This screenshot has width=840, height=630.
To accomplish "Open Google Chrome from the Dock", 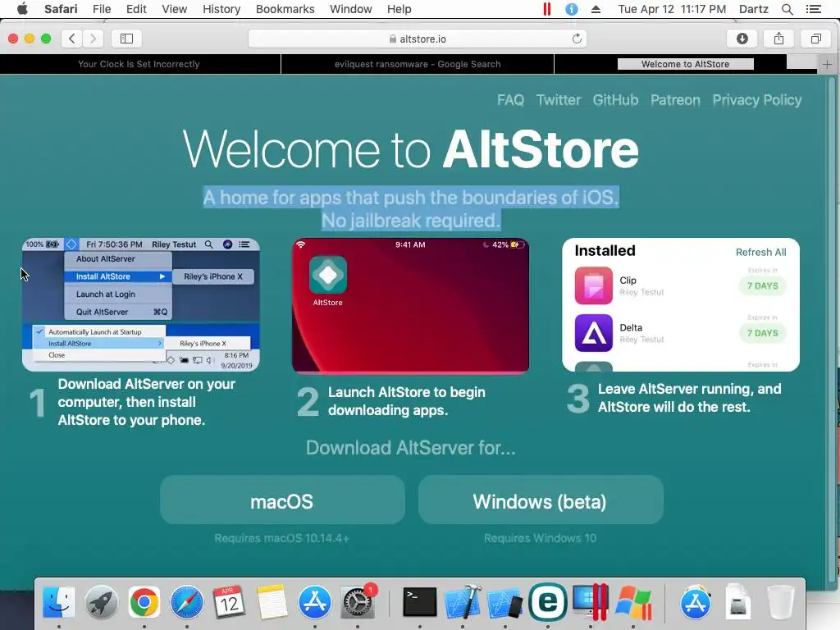I will click(x=144, y=602).
